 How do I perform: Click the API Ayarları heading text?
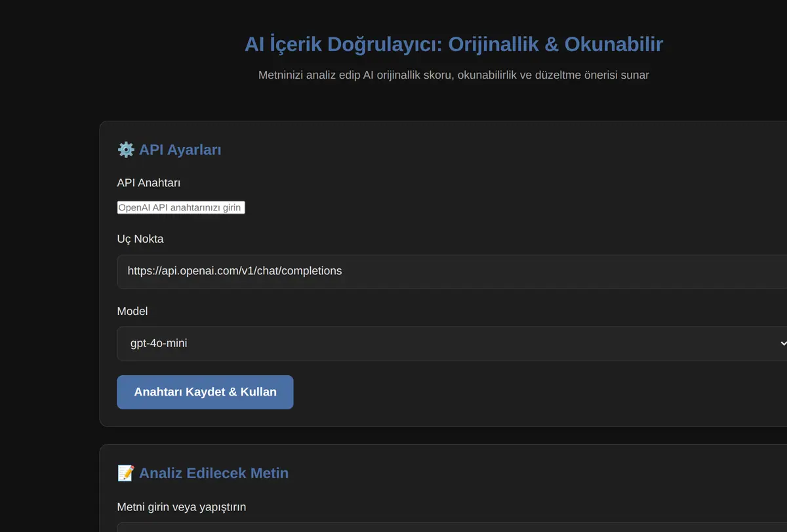[x=180, y=150]
